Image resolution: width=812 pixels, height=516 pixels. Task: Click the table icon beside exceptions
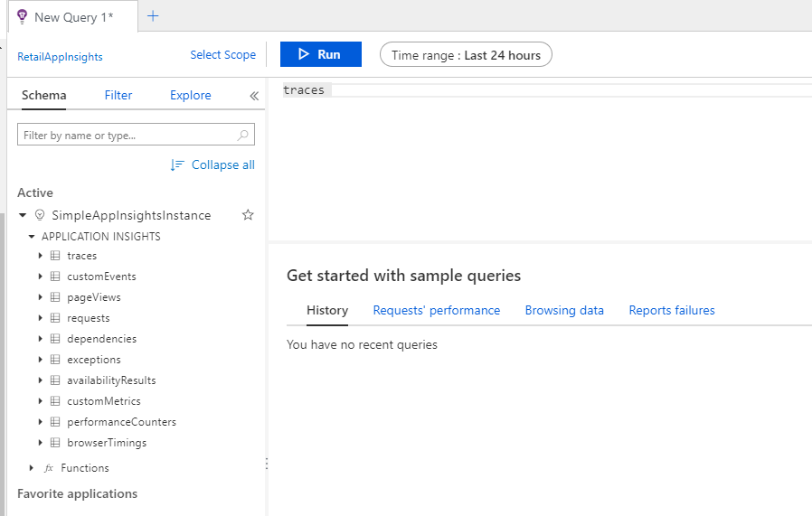55,360
